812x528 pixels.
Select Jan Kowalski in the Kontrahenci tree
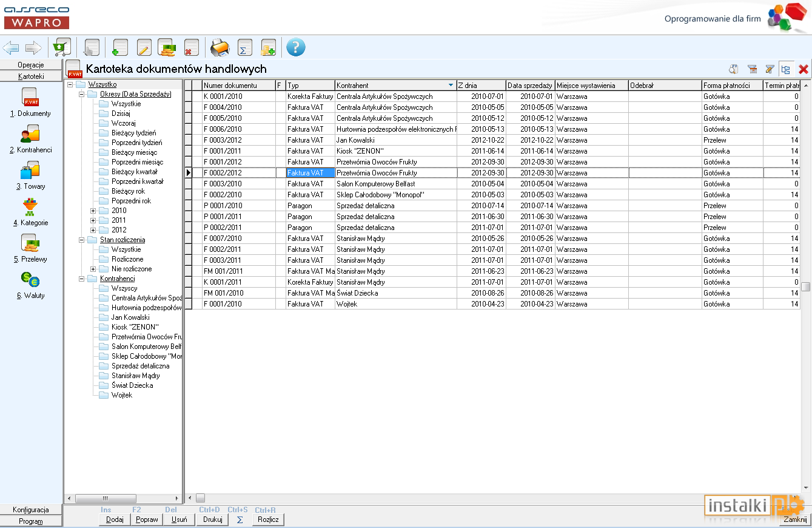pos(130,317)
